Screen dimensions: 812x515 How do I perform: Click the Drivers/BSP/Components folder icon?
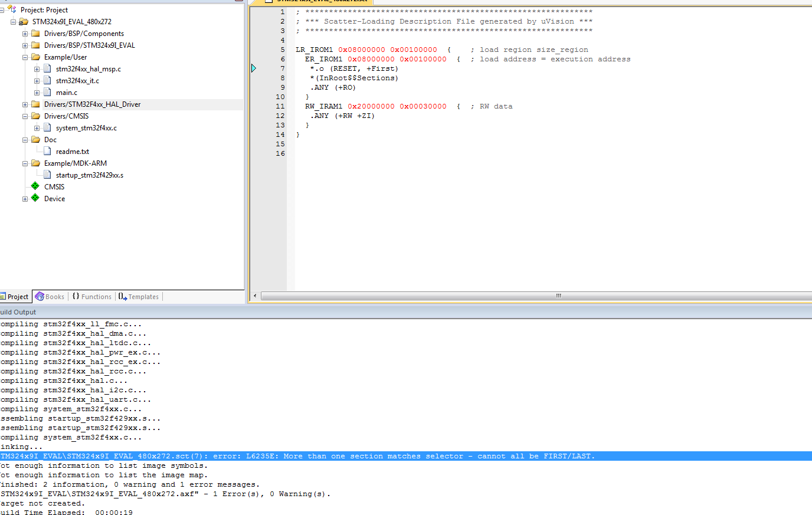pyautogui.click(x=35, y=34)
